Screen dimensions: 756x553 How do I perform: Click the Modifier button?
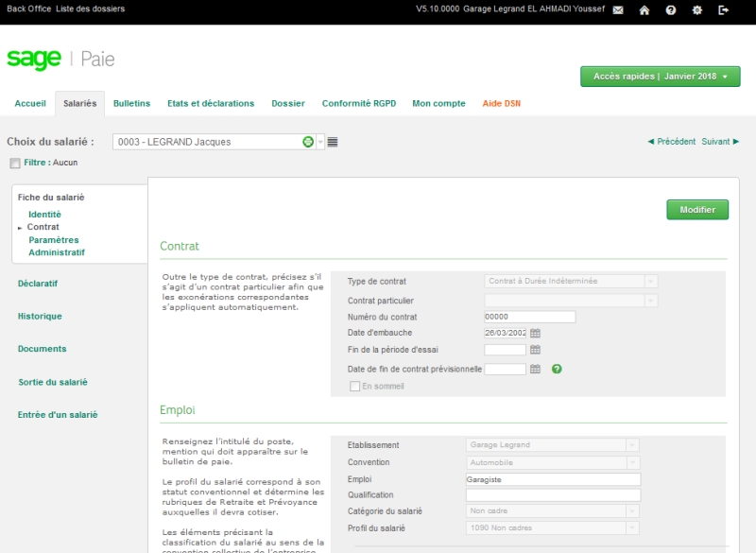pos(697,210)
